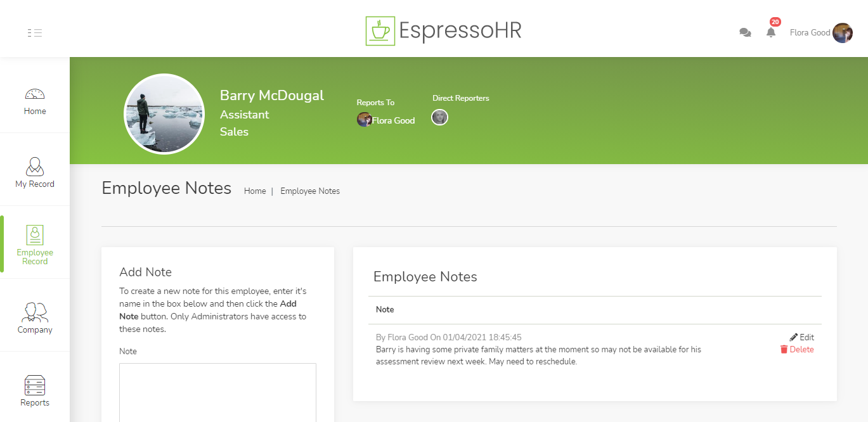
Task: View notifications via the bell icon
Action: (x=771, y=32)
